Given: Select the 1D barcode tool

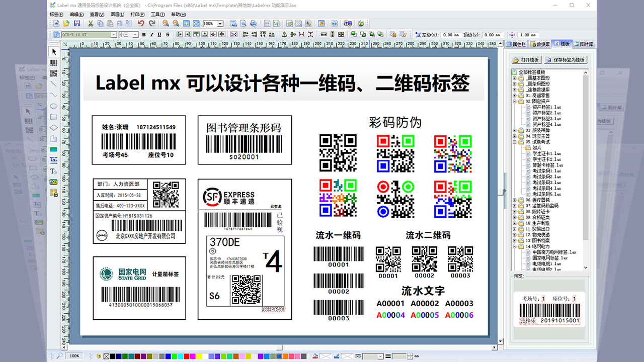Looking at the screenshot, I should 54,62.
